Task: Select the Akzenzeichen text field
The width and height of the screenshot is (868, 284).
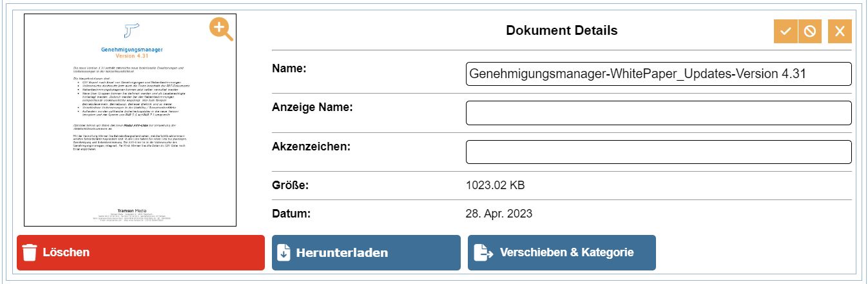Action: (x=658, y=152)
